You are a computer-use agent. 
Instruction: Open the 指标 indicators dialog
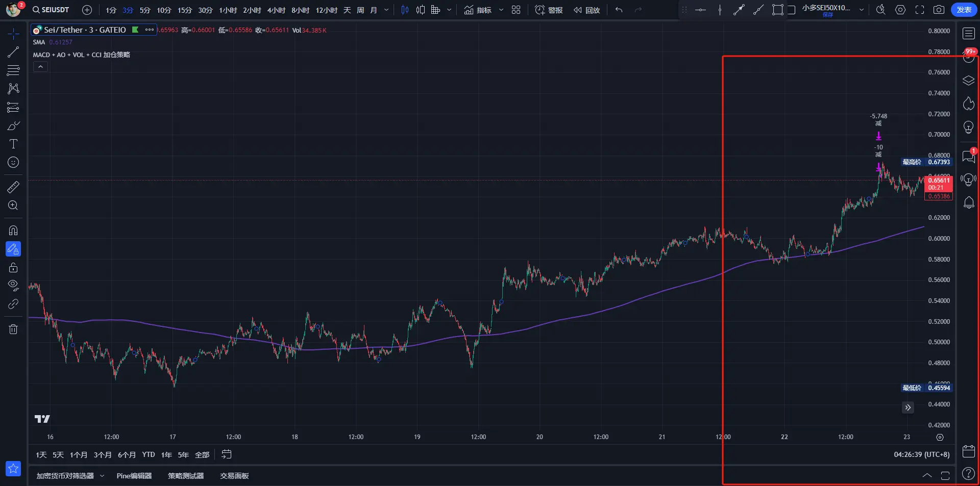478,10
